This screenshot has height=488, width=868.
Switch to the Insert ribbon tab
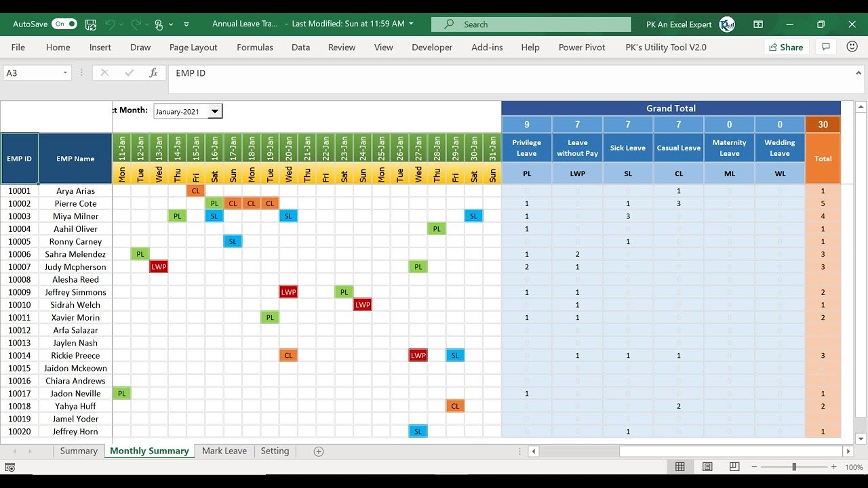pyautogui.click(x=100, y=47)
